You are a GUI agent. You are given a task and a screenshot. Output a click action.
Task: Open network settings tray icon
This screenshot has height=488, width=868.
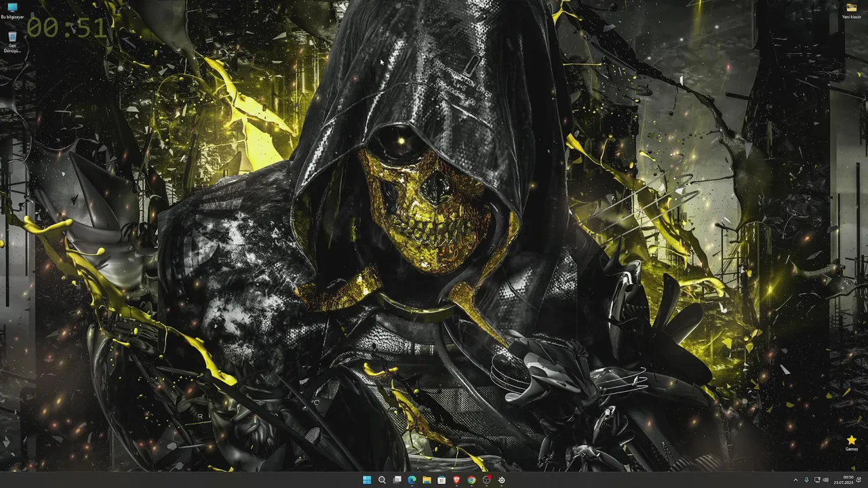(817, 480)
